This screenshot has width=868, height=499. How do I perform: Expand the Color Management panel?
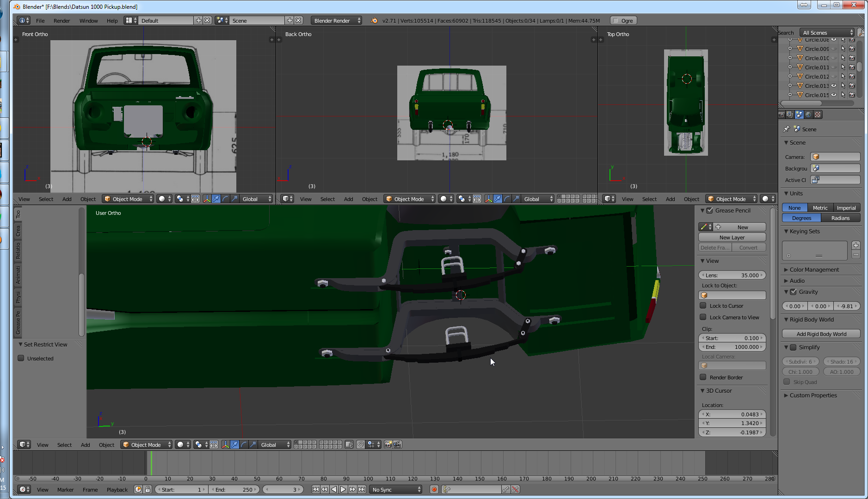[x=814, y=269]
